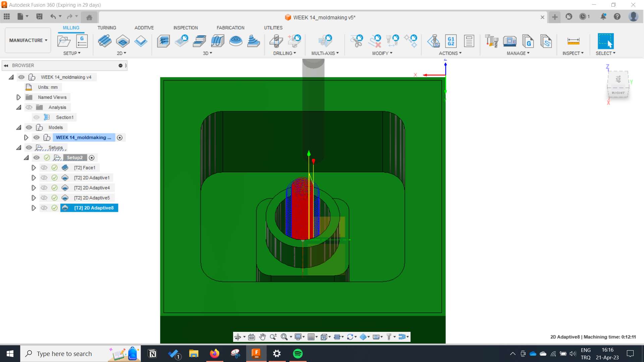The width and height of the screenshot is (644, 362).
Task: Open the INSPECT panel menu
Action: point(573,53)
